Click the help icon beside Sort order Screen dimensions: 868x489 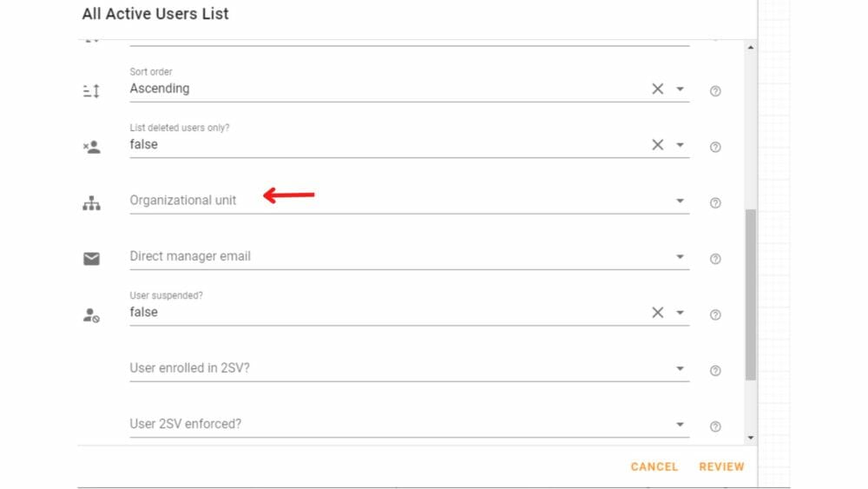click(x=715, y=91)
